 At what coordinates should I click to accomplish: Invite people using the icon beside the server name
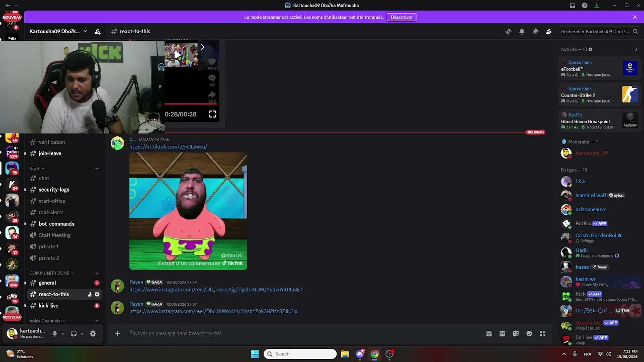pos(98,31)
